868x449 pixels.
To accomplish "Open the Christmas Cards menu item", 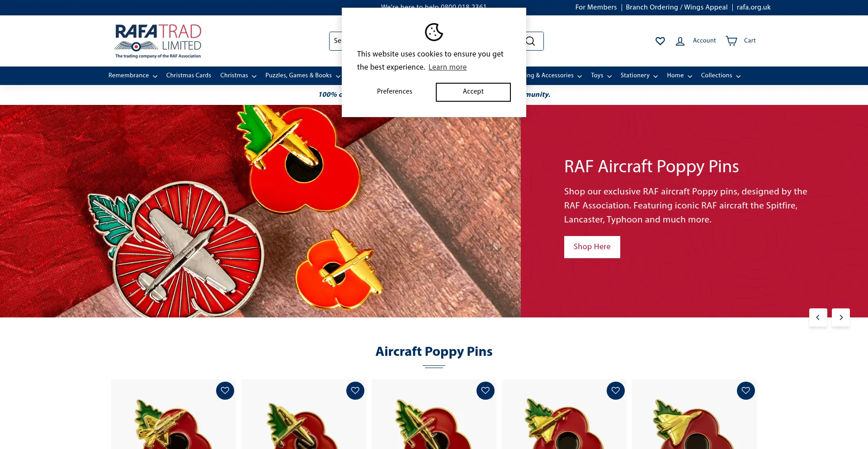I will 189,76.
